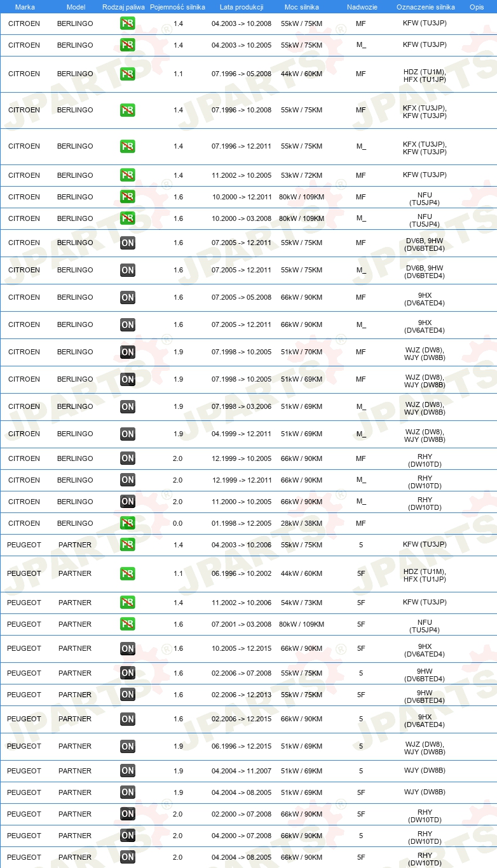
Task: Click the ON diesel icon for Berlingo 07.2005 -> 05.2008
Action: 128,297
